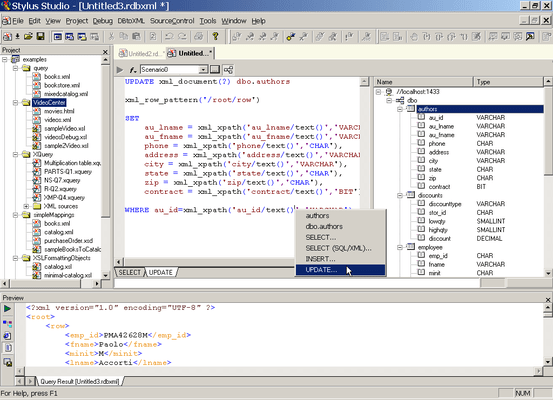Viewport: 553px width, 400px height.
Task: Open the DBtoXML menu
Action: (131, 21)
